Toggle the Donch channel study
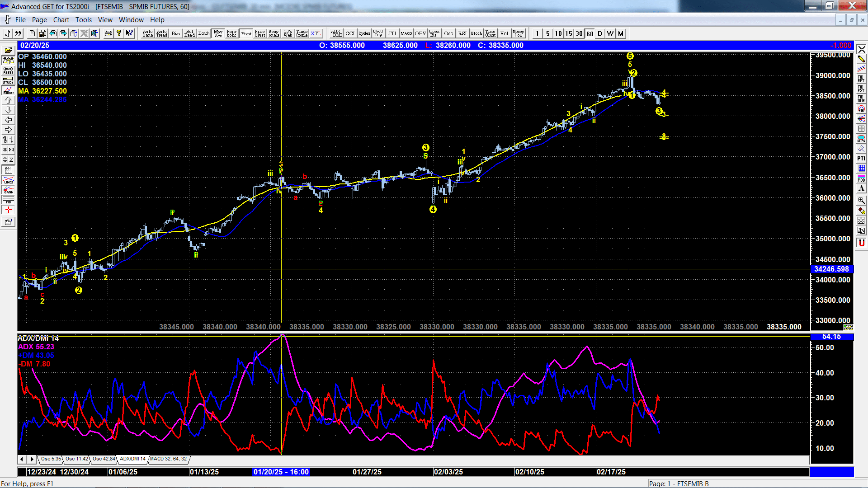The width and height of the screenshot is (868, 488). point(204,33)
